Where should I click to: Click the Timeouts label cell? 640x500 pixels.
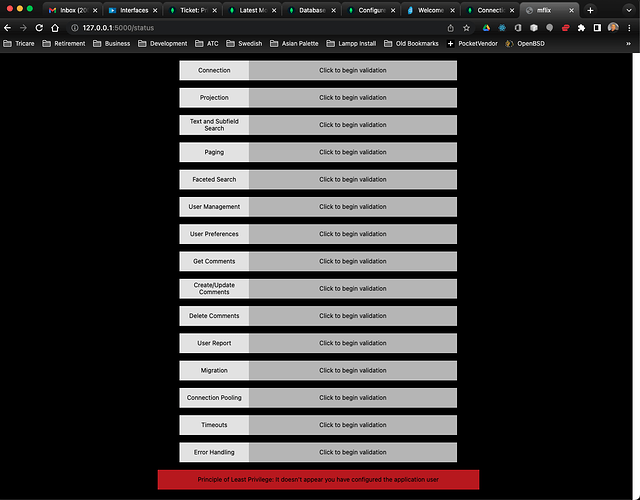214,425
